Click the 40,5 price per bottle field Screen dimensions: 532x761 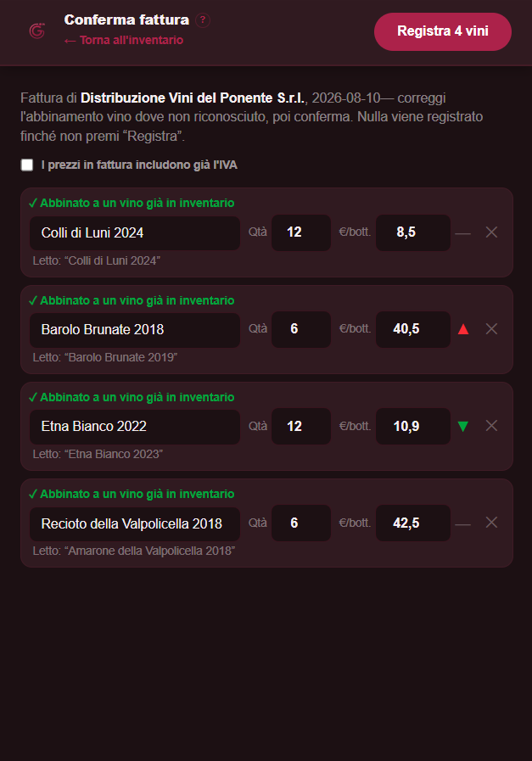[413, 329]
